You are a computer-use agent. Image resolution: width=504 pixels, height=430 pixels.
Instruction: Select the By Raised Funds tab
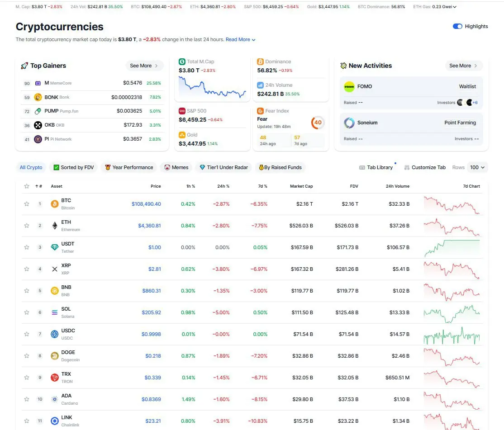281,167
